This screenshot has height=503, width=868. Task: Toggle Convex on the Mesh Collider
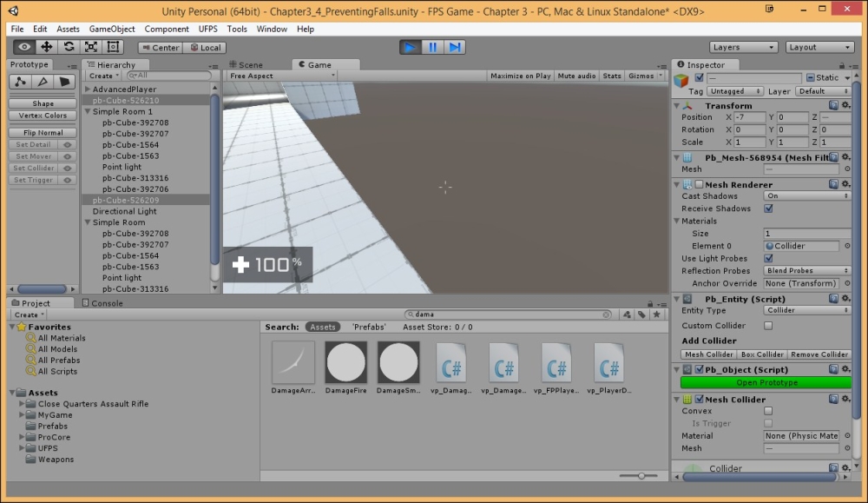pos(768,411)
